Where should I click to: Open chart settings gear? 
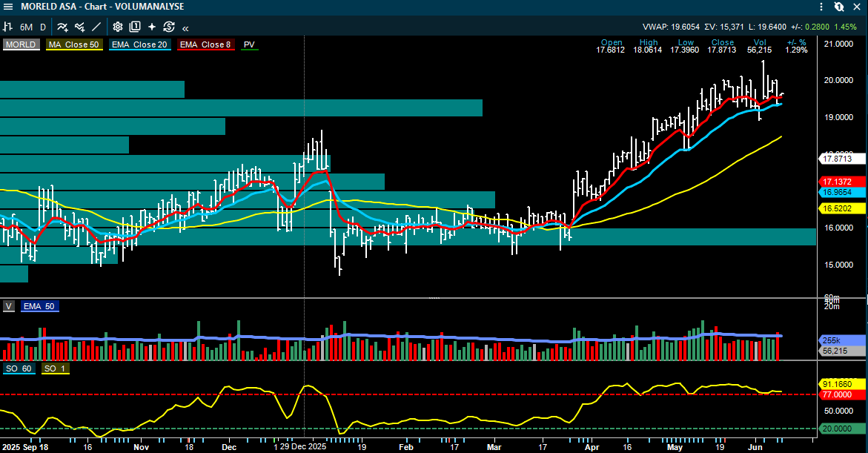pos(117,27)
